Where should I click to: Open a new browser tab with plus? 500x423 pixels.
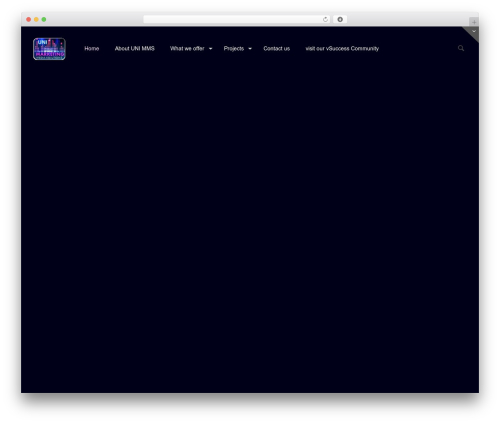[474, 22]
